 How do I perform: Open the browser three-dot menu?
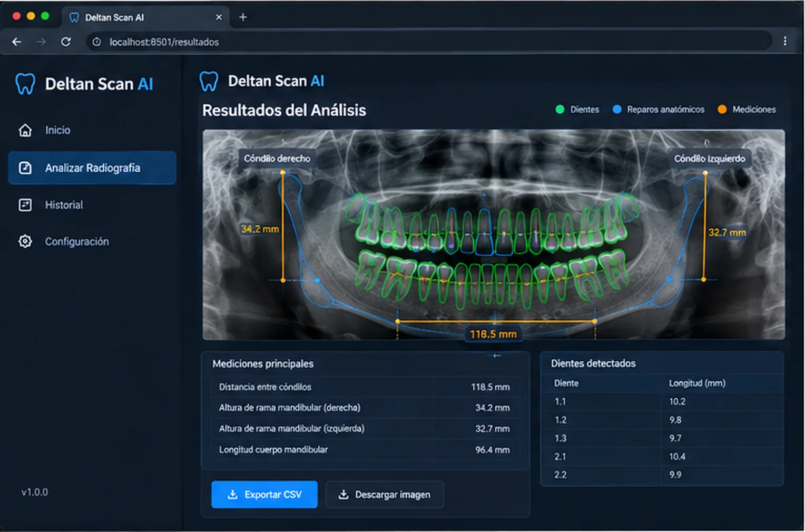click(x=784, y=41)
